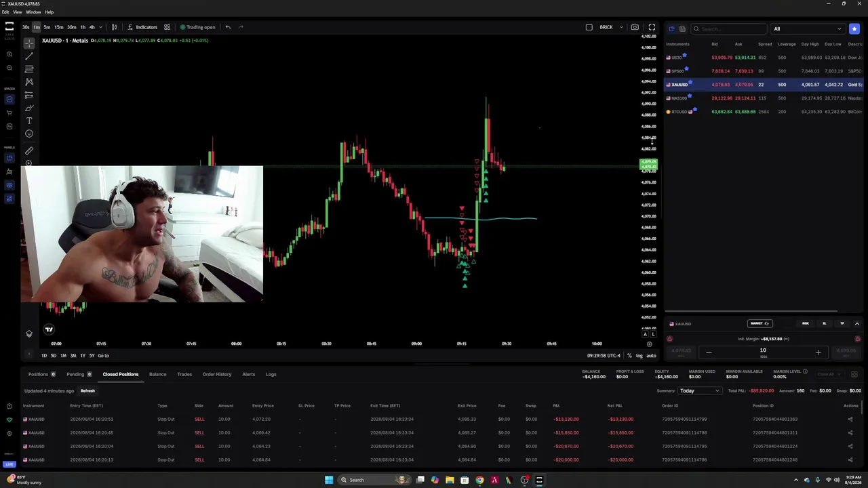Image resolution: width=868 pixels, height=488 pixels.
Task: Expand the timeframe dropdown after 4h
Action: point(100,27)
